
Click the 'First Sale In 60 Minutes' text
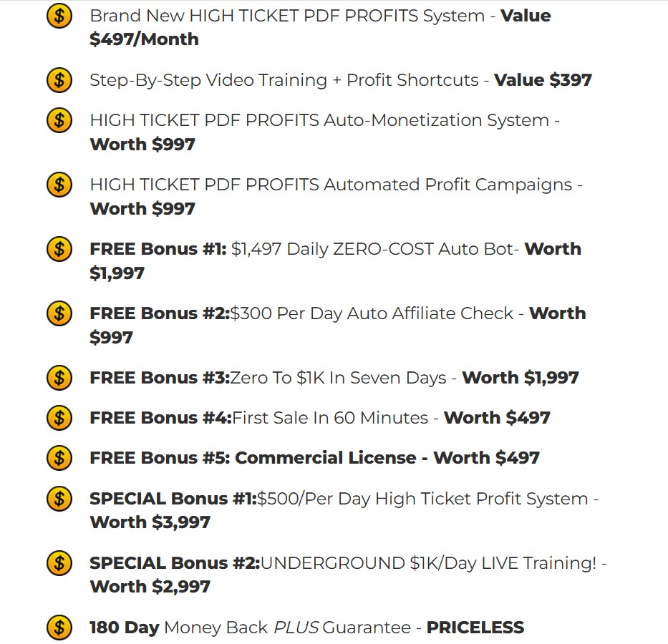pos(330,418)
